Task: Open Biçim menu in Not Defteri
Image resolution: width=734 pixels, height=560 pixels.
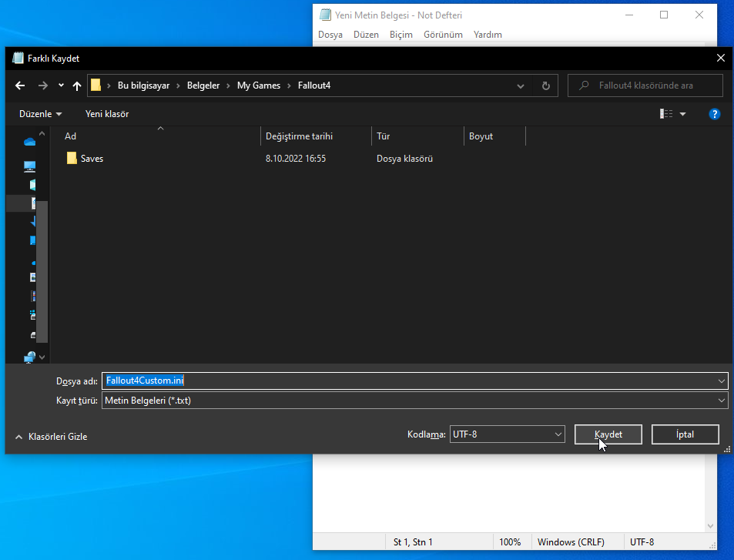Action: click(401, 35)
